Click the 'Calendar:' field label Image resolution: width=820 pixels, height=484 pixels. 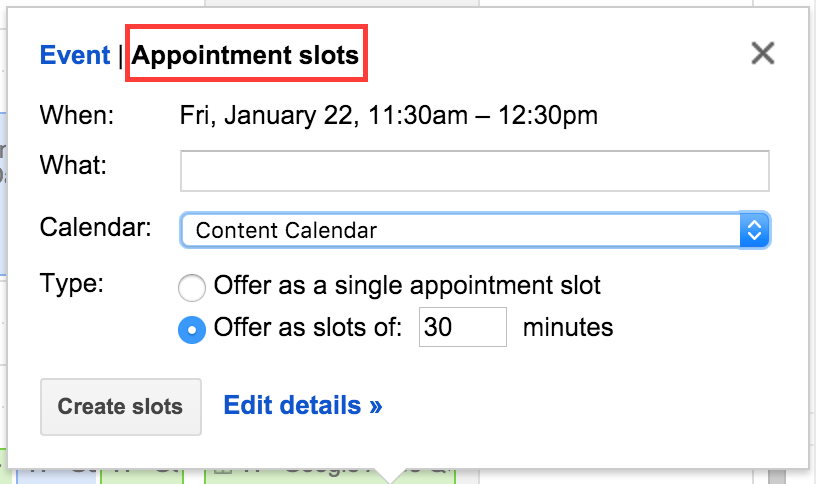point(95,227)
